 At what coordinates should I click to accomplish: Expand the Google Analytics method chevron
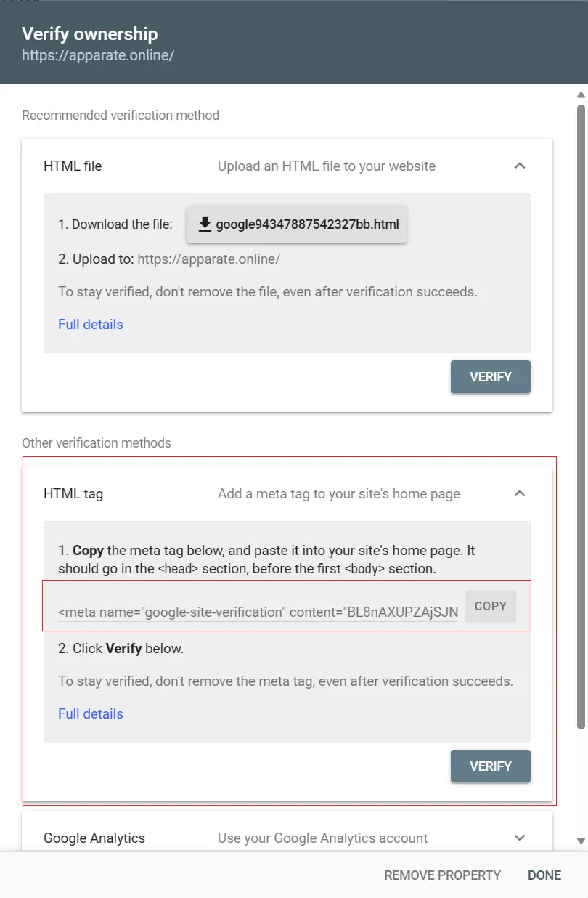click(519, 838)
